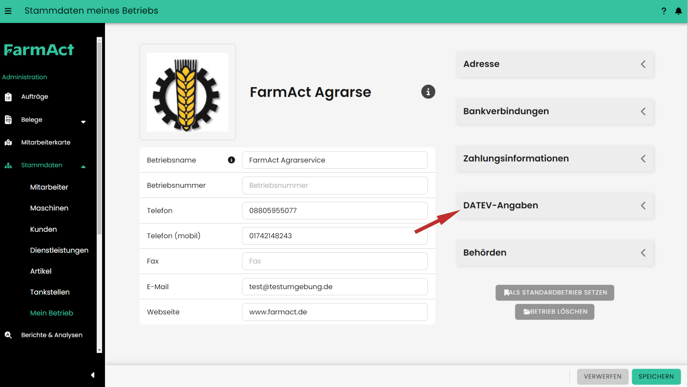
Task: Open help question mark icon
Action: tap(663, 11)
